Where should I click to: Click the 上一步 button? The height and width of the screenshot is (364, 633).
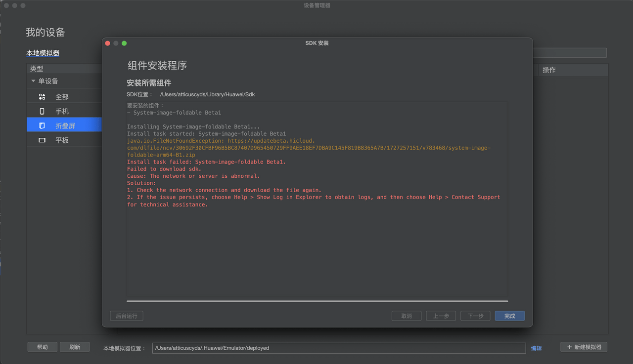(441, 316)
